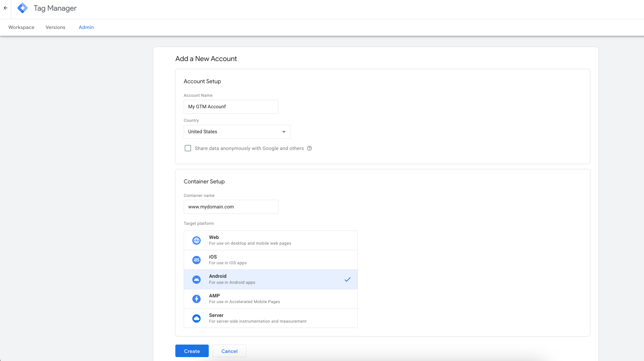Click the Add a New Account heading
Image resolution: width=644 pixels, height=361 pixels.
click(206, 59)
